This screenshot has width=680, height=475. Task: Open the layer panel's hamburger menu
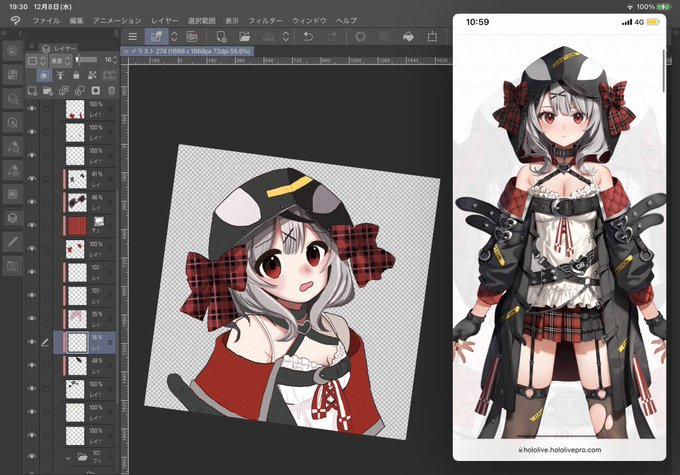point(31,46)
